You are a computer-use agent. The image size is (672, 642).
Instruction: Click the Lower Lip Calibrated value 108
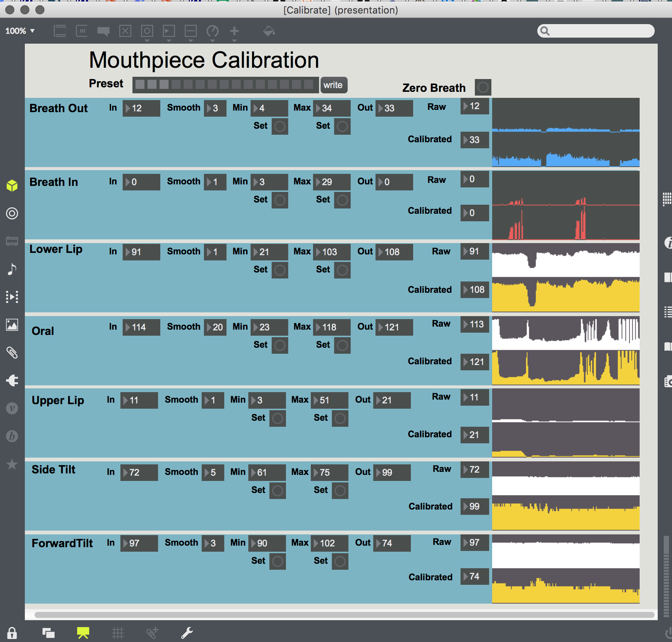pos(474,290)
